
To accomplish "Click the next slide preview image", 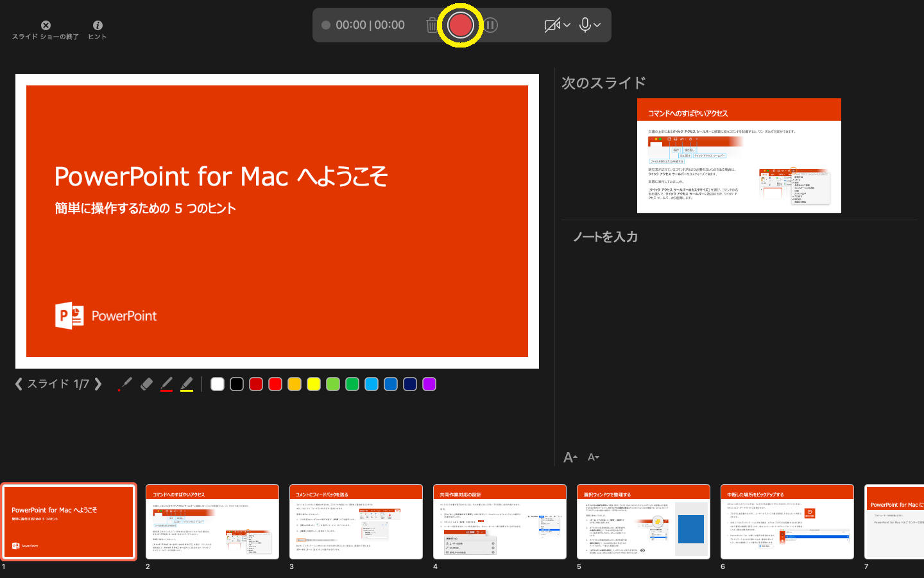I will point(739,155).
